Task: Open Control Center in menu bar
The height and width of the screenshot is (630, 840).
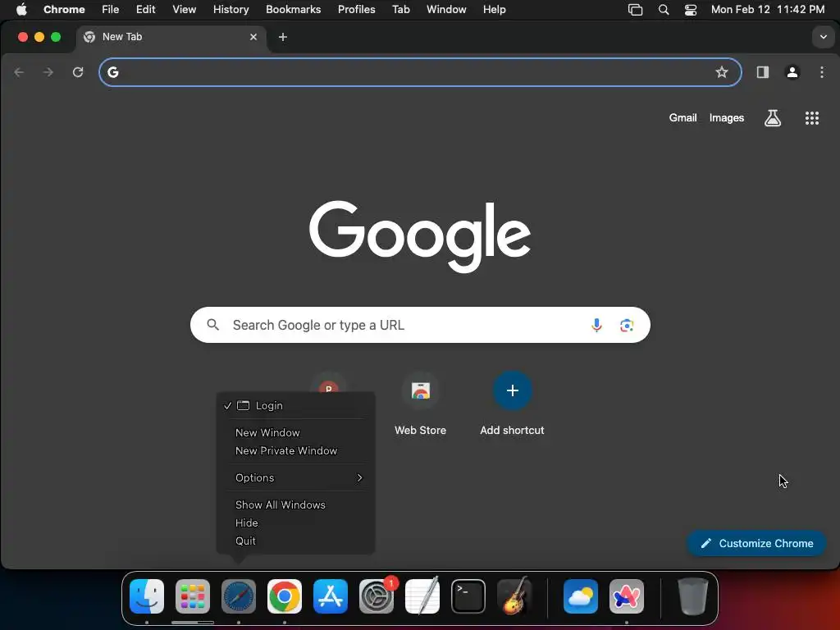Action: pos(691,10)
